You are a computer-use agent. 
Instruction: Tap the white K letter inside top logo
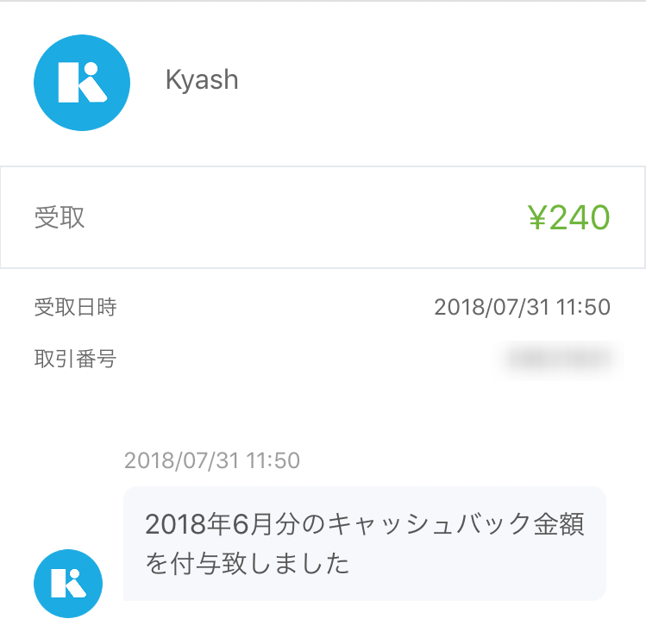(x=83, y=83)
